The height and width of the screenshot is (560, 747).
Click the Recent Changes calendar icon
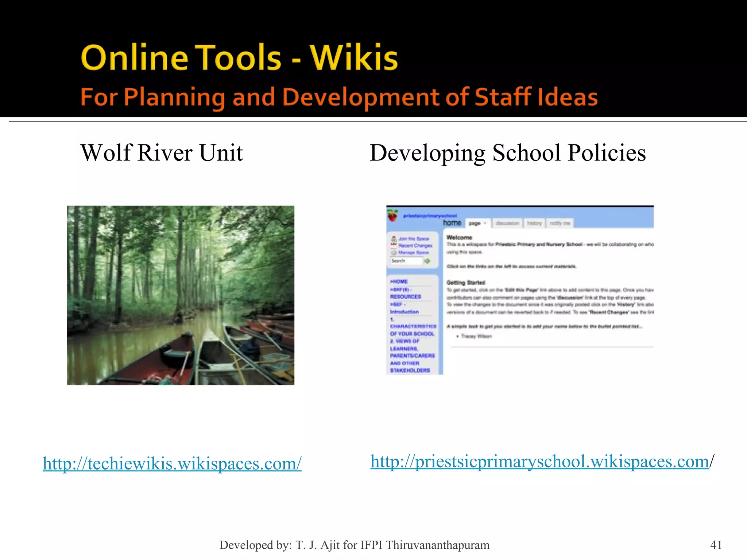394,245
